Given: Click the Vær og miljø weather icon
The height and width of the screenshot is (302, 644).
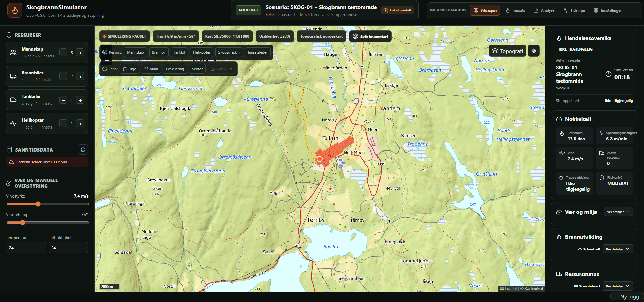Looking at the screenshot, I should pos(559,212).
